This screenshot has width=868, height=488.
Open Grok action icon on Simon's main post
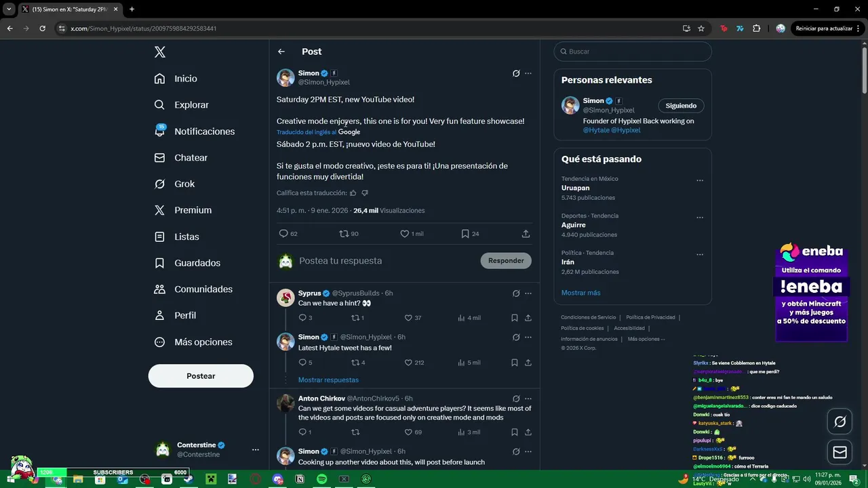pos(516,73)
